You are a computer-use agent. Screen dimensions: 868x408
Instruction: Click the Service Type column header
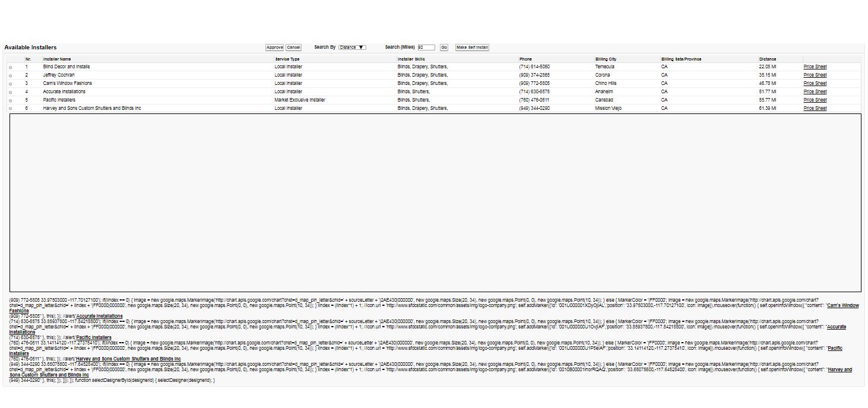[x=287, y=59]
